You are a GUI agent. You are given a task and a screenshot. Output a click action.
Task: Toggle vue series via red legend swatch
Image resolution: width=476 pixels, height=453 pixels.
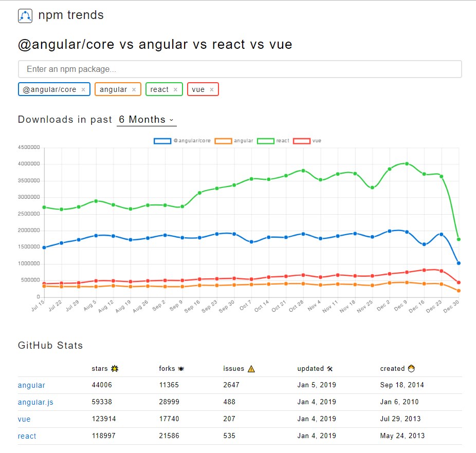[x=302, y=141]
